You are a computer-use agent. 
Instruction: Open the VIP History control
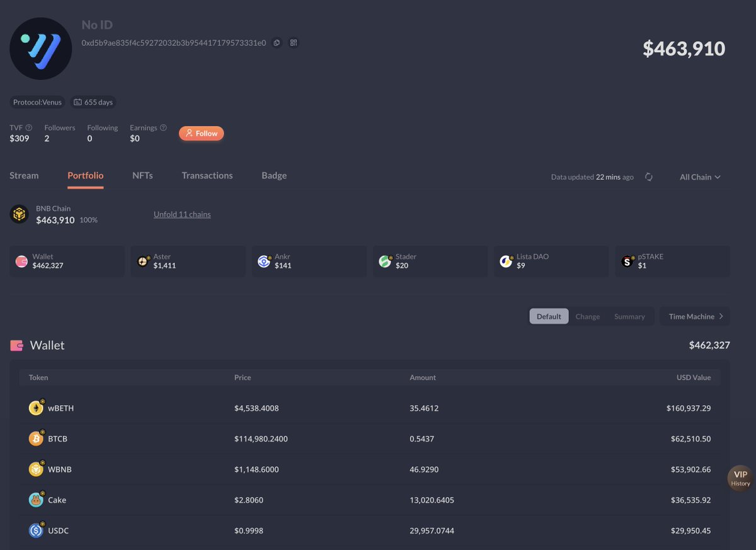coord(740,478)
